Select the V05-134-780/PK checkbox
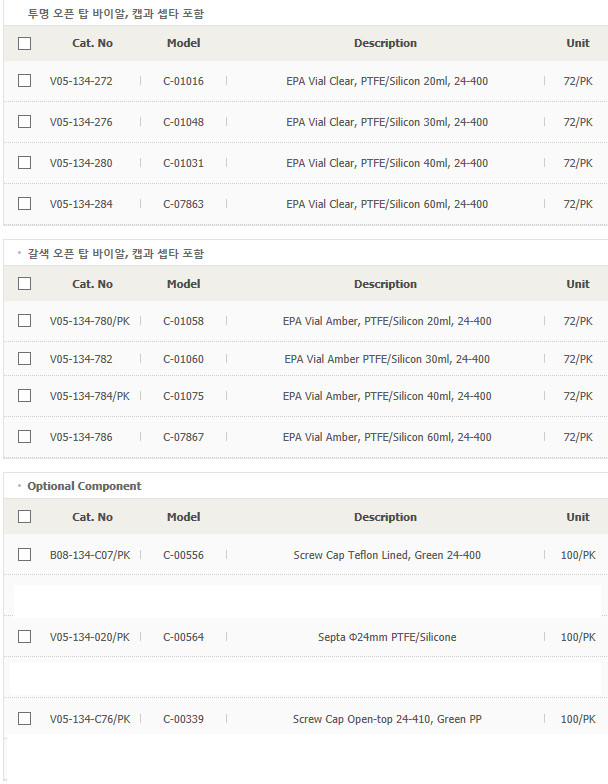 (24, 320)
